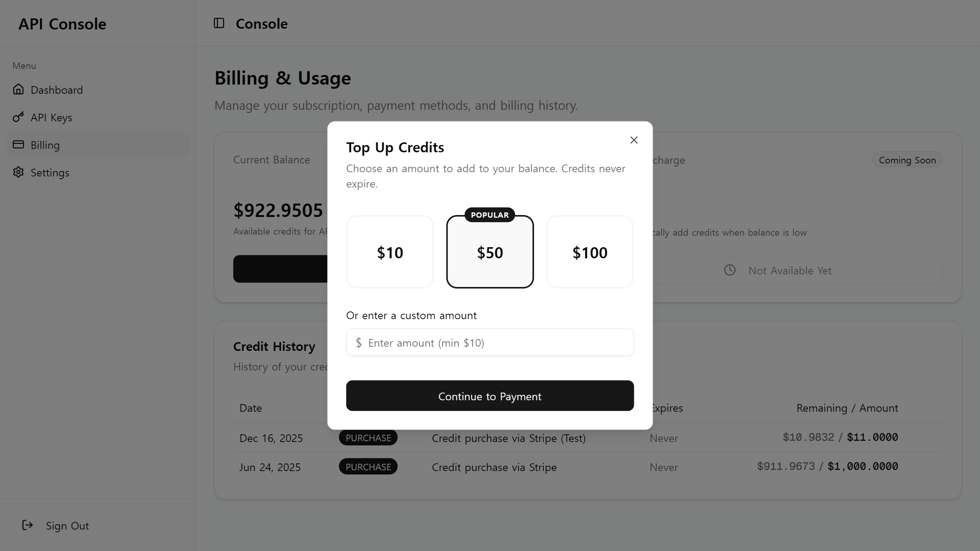This screenshot has width=980, height=551.
Task: Click the API Keys key icon
Action: [x=18, y=117]
